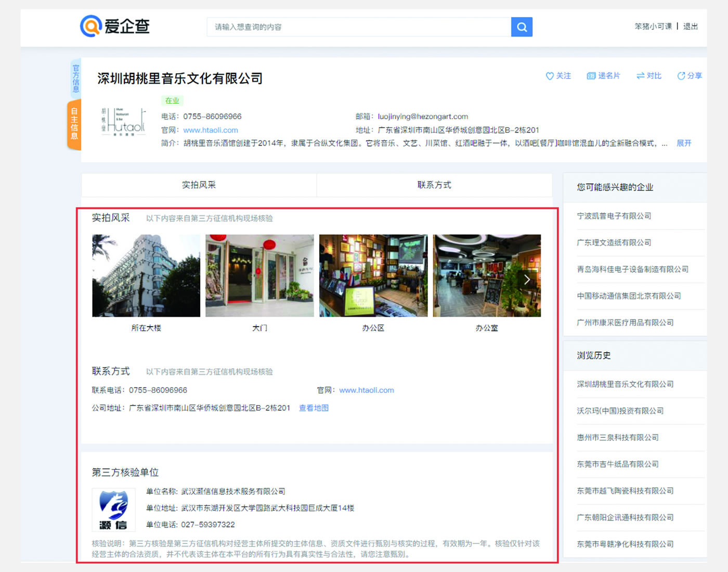Click the 爱企查 logo
This screenshot has height=572, width=728.
coord(115,26)
